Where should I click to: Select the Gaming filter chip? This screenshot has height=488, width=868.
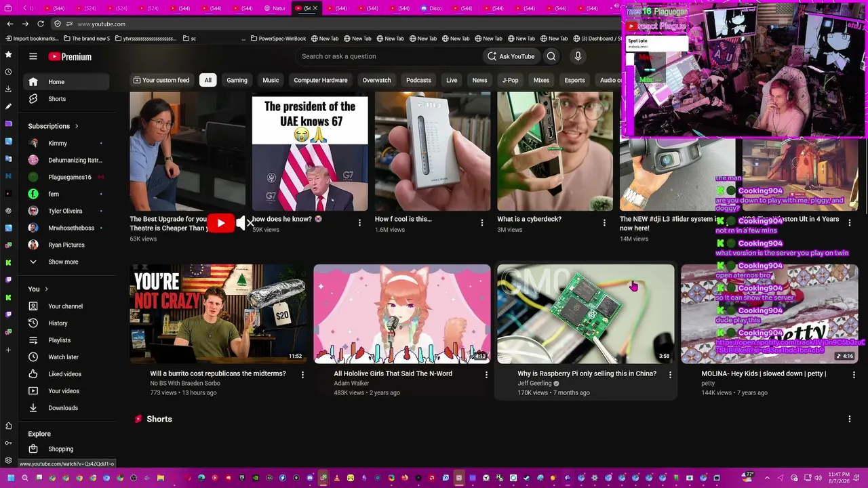coord(237,80)
